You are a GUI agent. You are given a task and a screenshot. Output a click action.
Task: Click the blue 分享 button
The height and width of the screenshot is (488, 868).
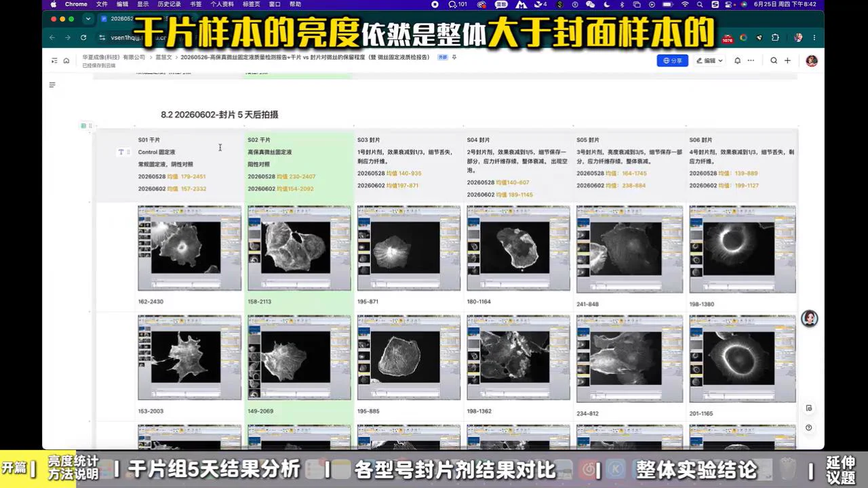pos(673,60)
